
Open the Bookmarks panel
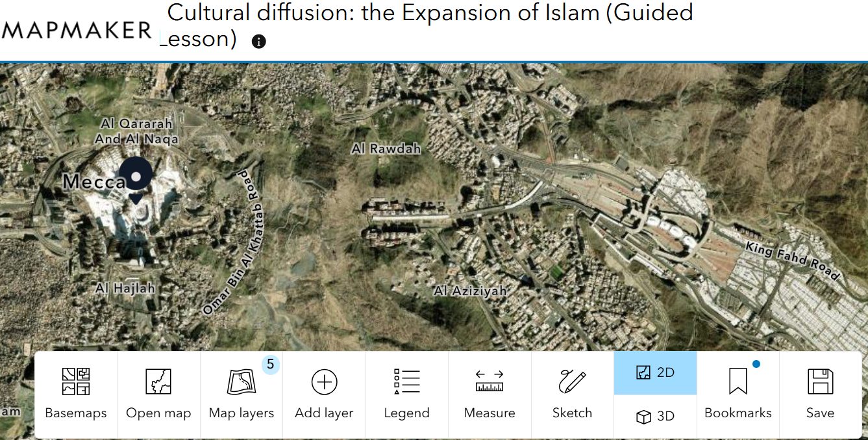pyautogui.click(x=738, y=394)
